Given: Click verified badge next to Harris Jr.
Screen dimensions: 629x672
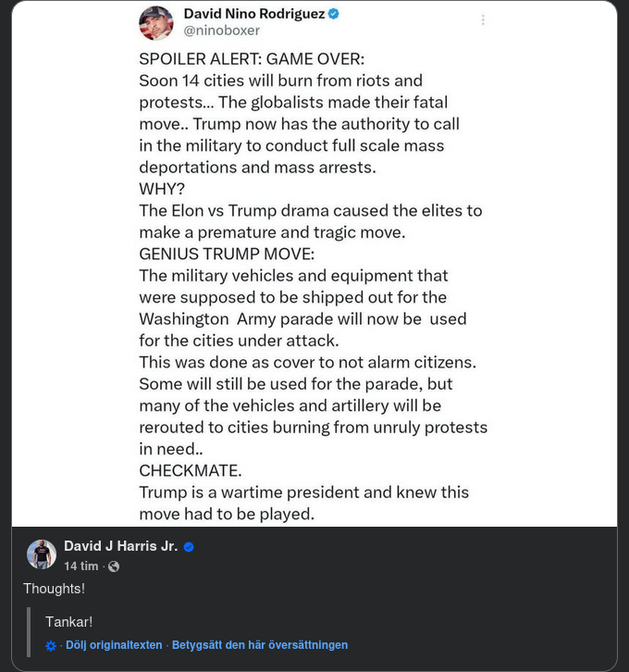Looking at the screenshot, I should click(x=189, y=547).
